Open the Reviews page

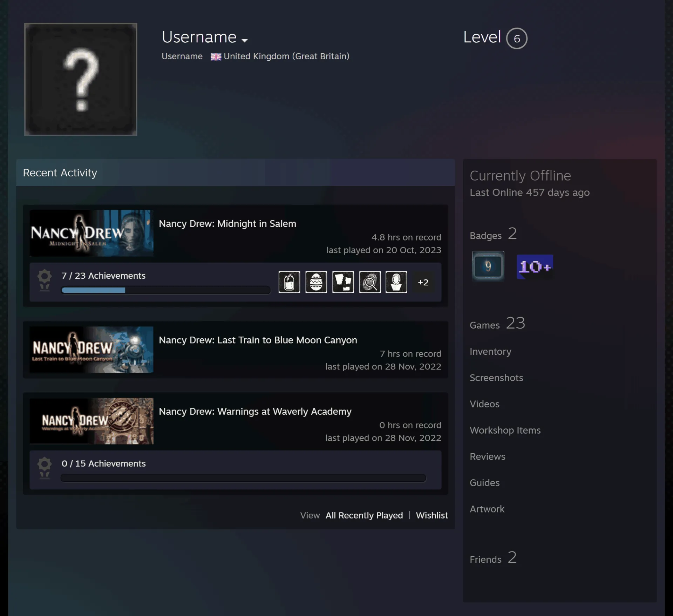point(488,457)
